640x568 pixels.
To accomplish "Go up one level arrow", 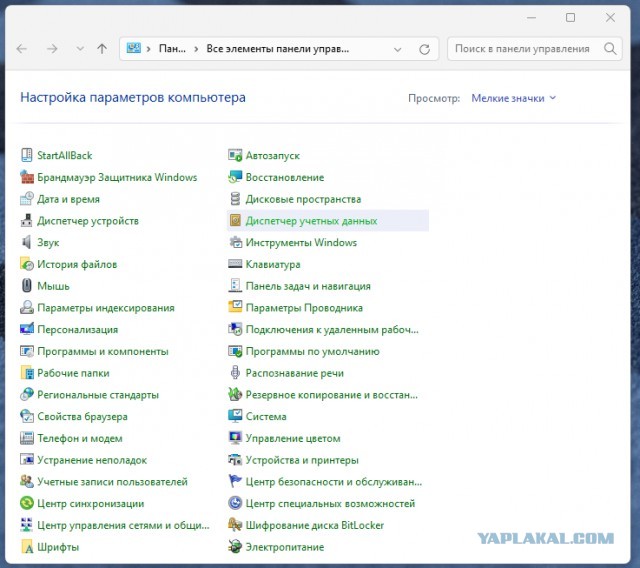I will click(x=102, y=49).
